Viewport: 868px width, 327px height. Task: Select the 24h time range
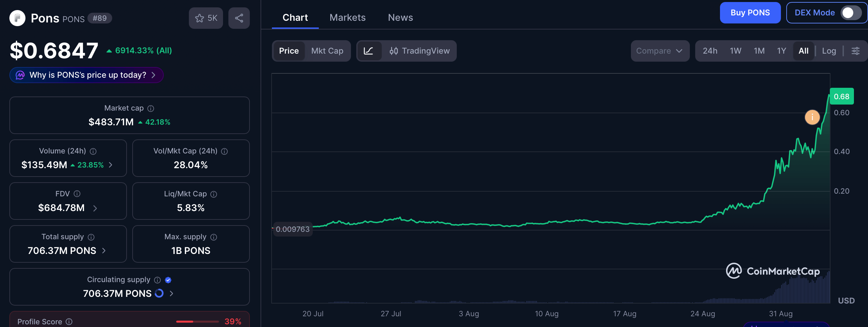pyautogui.click(x=710, y=51)
